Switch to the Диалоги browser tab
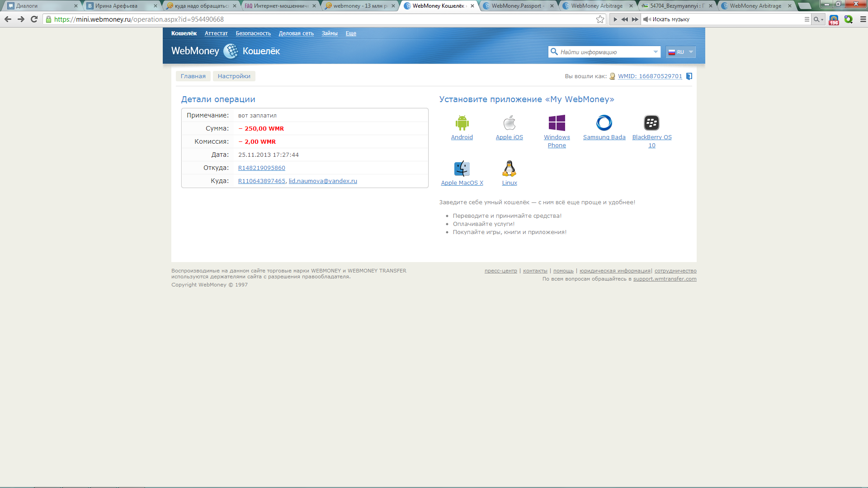Screen dimensions: 868x488 (42, 6)
